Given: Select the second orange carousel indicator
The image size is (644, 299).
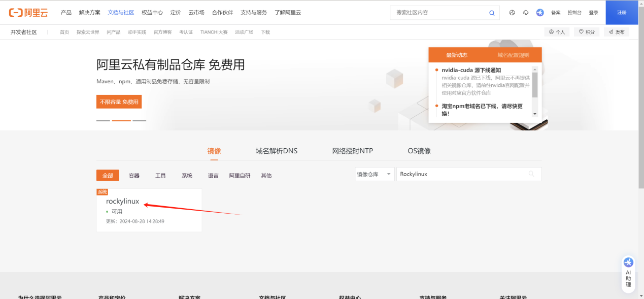Looking at the screenshot, I should (x=121, y=121).
